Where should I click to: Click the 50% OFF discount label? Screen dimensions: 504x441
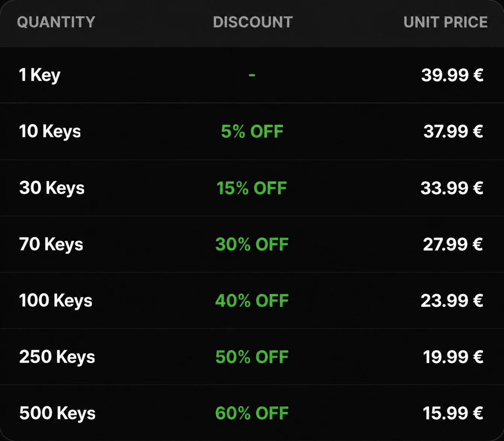pyautogui.click(x=252, y=357)
